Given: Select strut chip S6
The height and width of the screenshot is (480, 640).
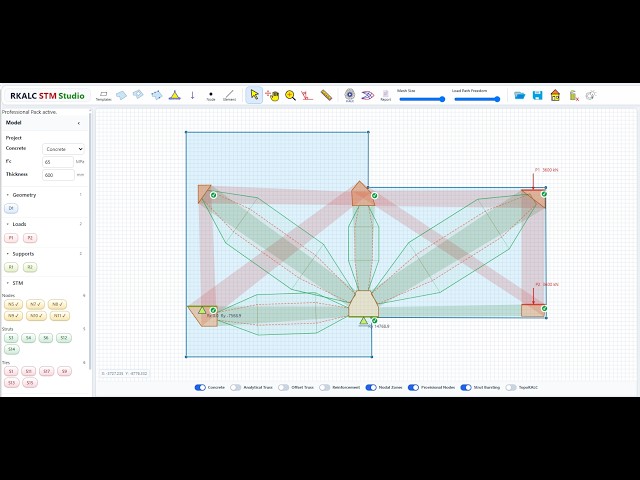Looking at the screenshot, I should coord(46,338).
